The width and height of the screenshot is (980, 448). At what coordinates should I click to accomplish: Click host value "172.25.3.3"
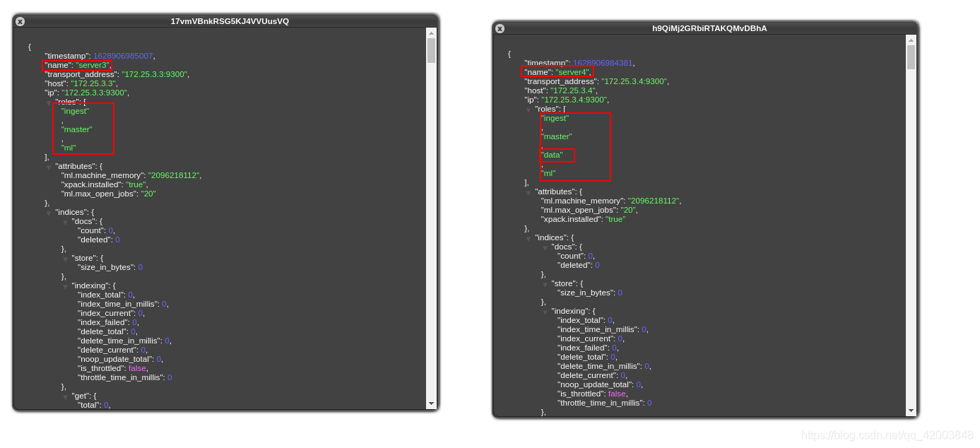point(93,83)
